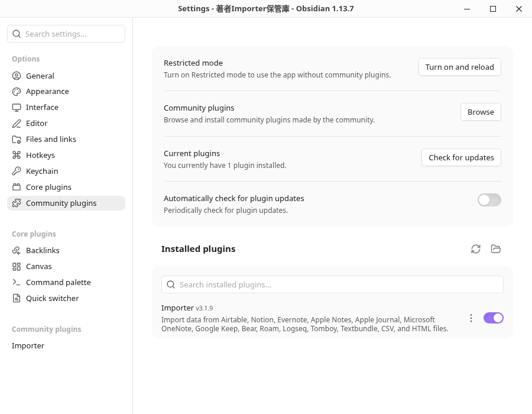Viewport: 532px width, 414px height.
Task: Click the Keychain key icon
Action: [17, 172]
